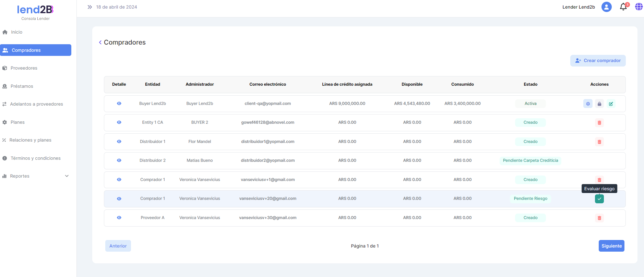View details of Proveedor A via eye icon
Viewport: 644px width, 277px height.
119,218
